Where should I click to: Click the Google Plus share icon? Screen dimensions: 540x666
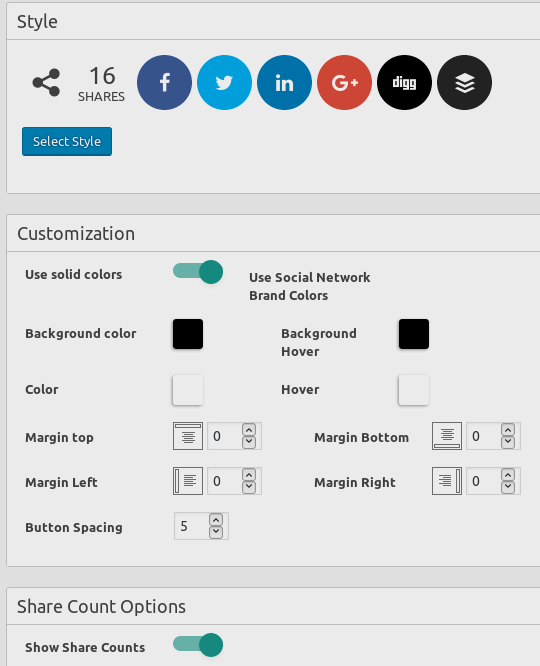[345, 82]
